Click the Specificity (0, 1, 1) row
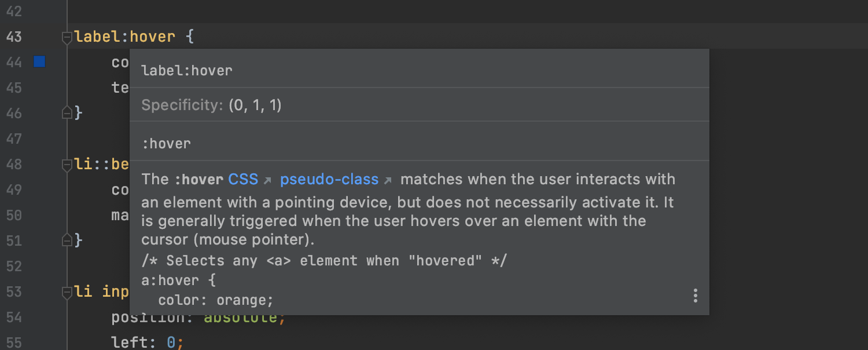 tap(211, 105)
